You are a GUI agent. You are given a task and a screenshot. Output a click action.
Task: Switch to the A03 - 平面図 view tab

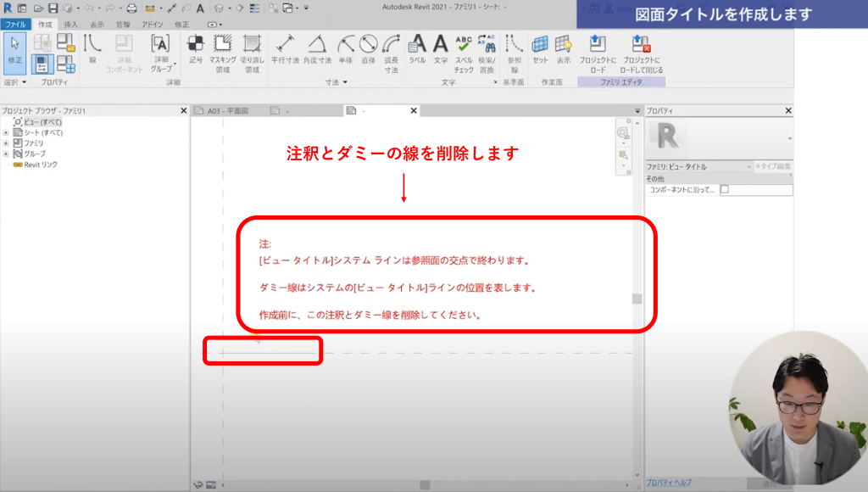pos(226,111)
